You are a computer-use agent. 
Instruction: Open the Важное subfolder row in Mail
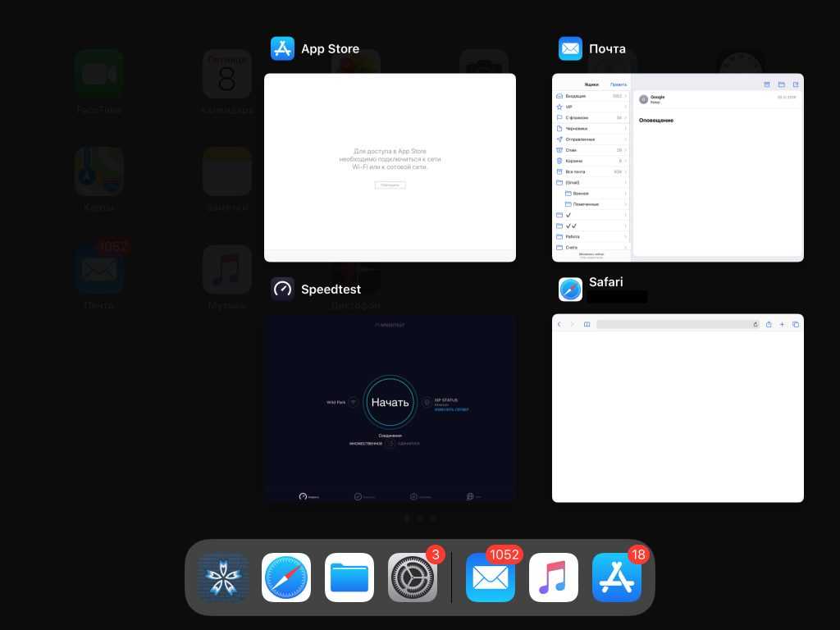[x=591, y=194]
